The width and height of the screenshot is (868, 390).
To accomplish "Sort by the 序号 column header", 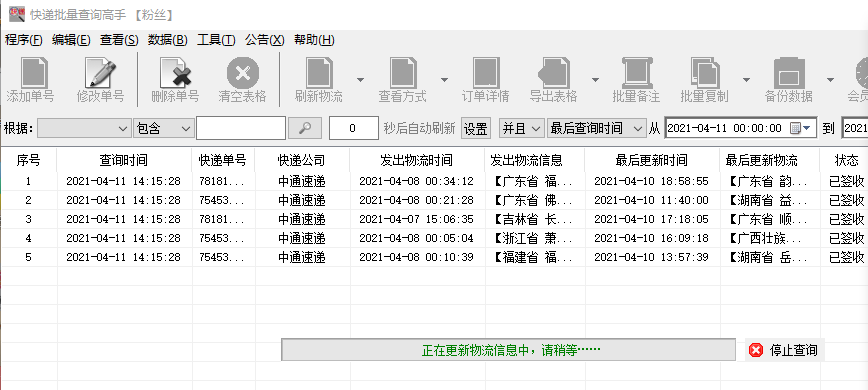I will (28, 160).
